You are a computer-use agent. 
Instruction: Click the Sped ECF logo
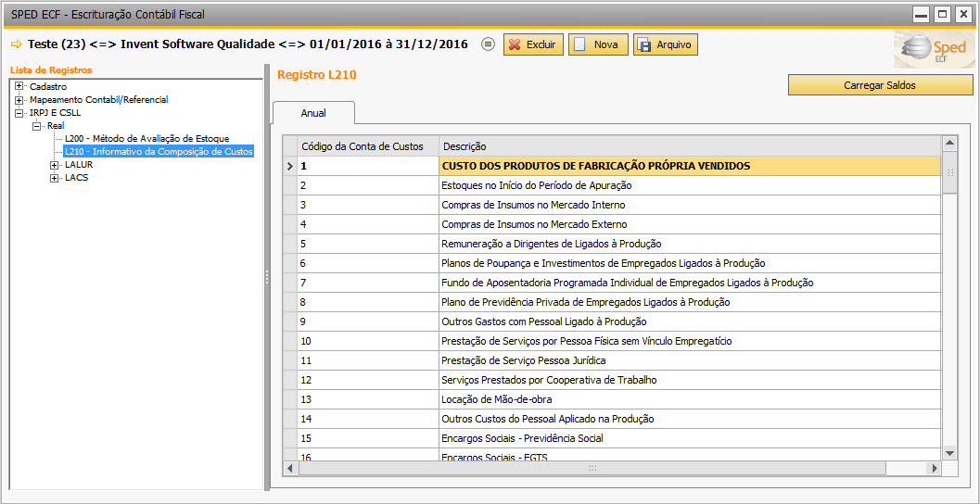[x=934, y=48]
